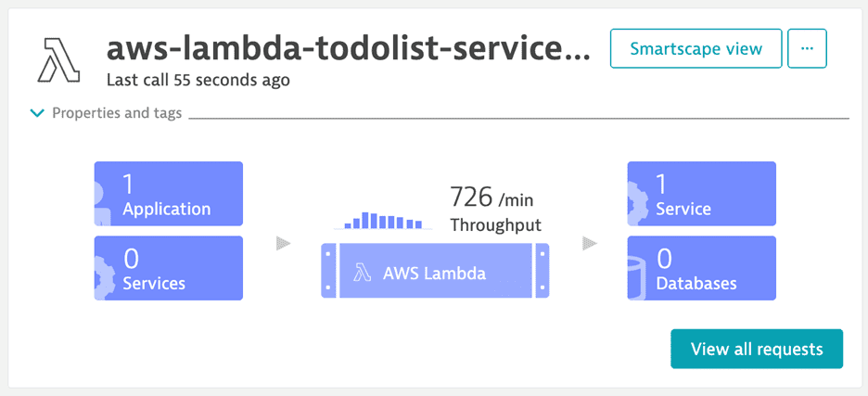
Task: Click the small lambda icon in AWS Lambda box
Action: point(362,273)
